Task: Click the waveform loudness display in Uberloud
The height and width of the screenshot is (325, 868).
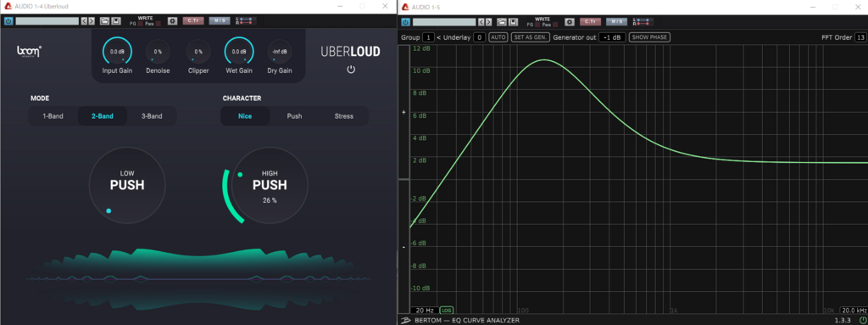Action: (199, 279)
